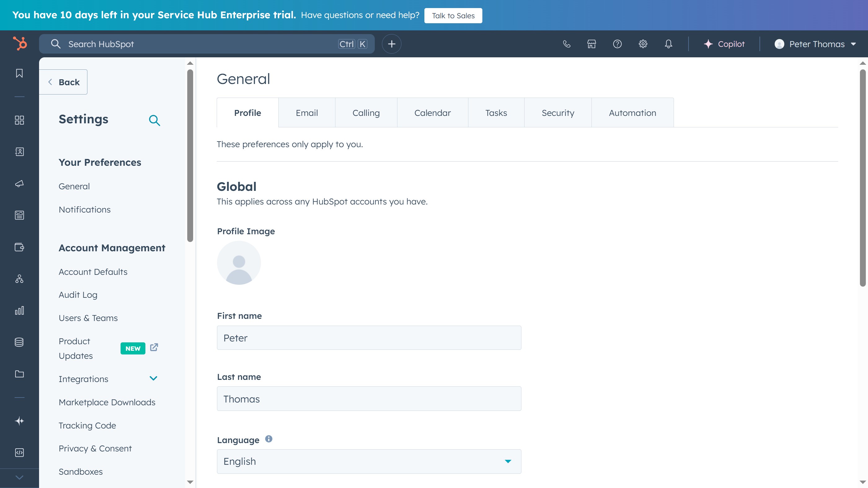
Task: Open Copilot assistant
Action: click(724, 44)
